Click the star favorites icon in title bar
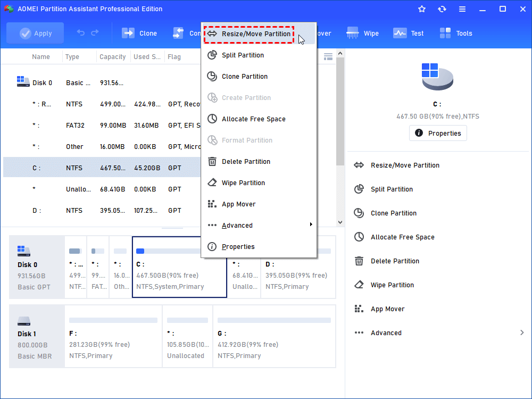 click(x=422, y=9)
